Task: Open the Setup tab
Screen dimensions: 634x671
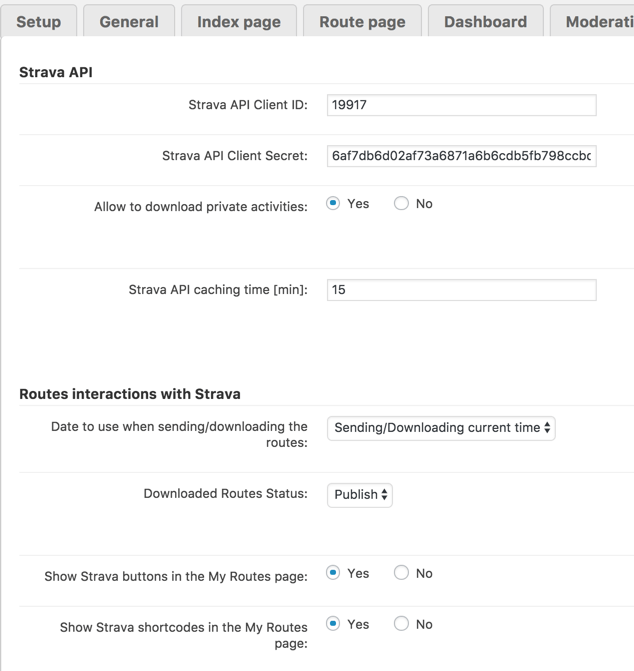Action: [39, 22]
